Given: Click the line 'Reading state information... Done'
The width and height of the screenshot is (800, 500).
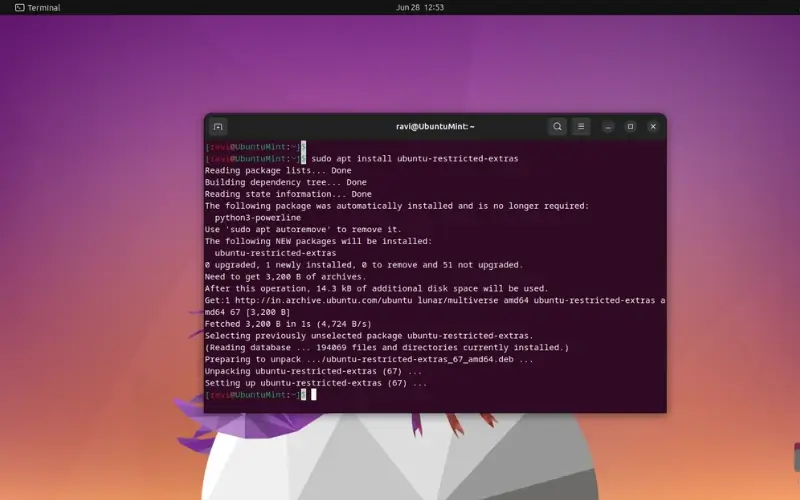Looking at the screenshot, I should pyautogui.click(x=288, y=194).
